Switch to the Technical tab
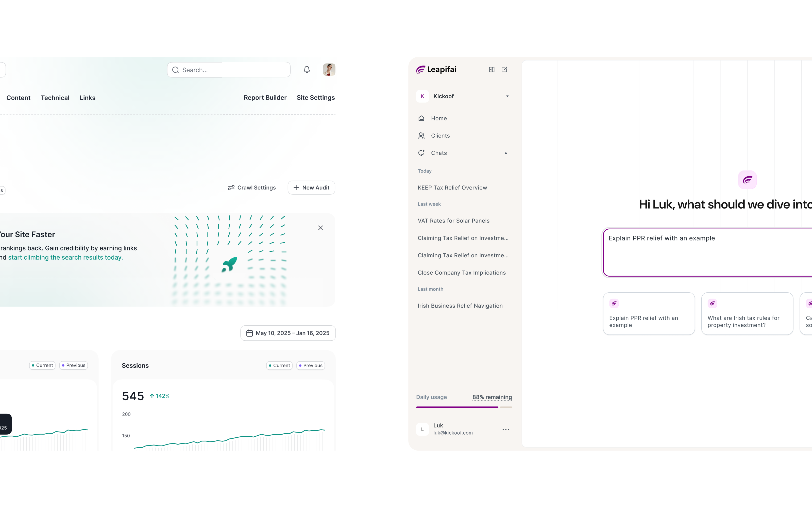Image resolution: width=812 pixels, height=508 pixels. pos(55,98)
